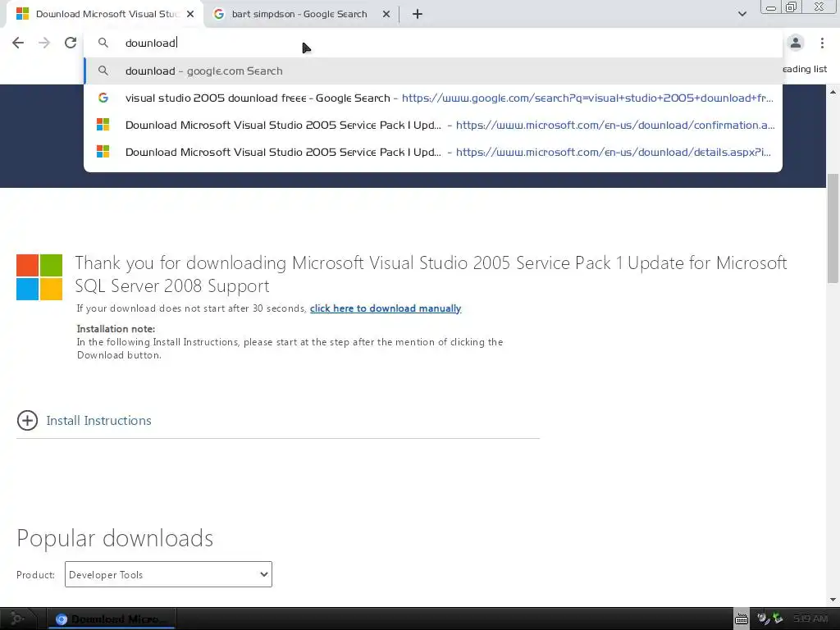Click the forward navigation arrow
This screenshot has width=840, height=630.
44,43
